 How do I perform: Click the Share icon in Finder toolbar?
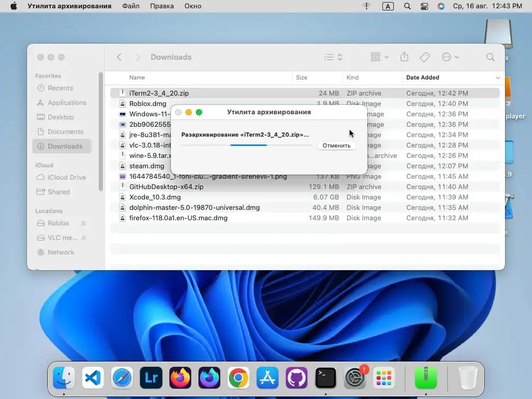[404, 57]
